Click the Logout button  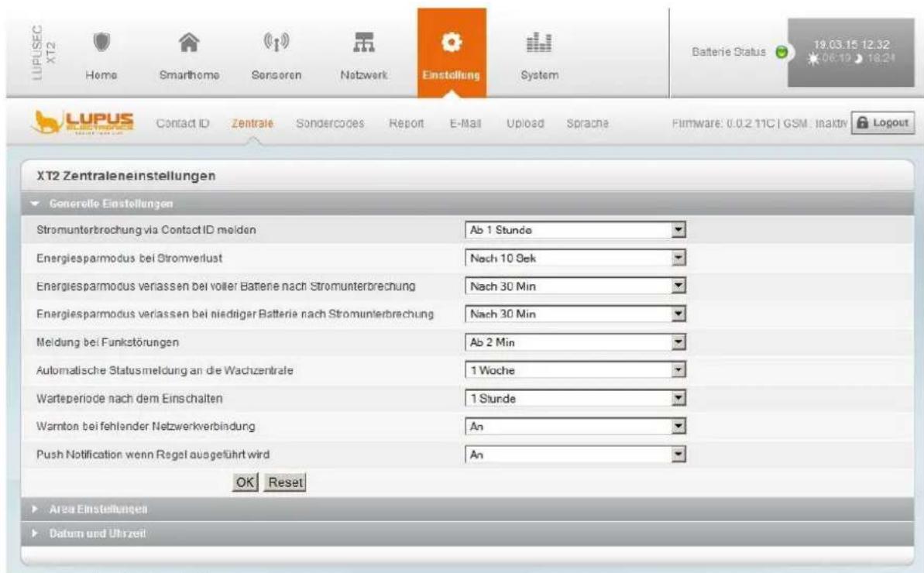[x=883, y=122]
